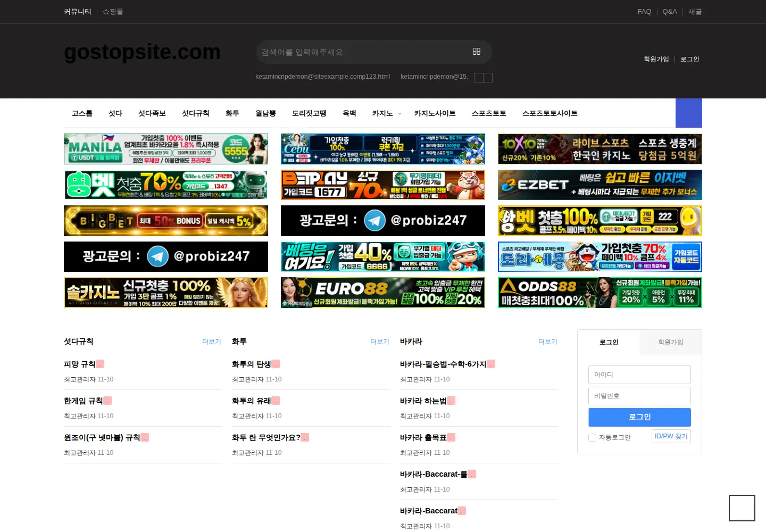This screenshot has height=532, width=766.
Task: Focus the 아이디 input field
Action: click(639, 375)
